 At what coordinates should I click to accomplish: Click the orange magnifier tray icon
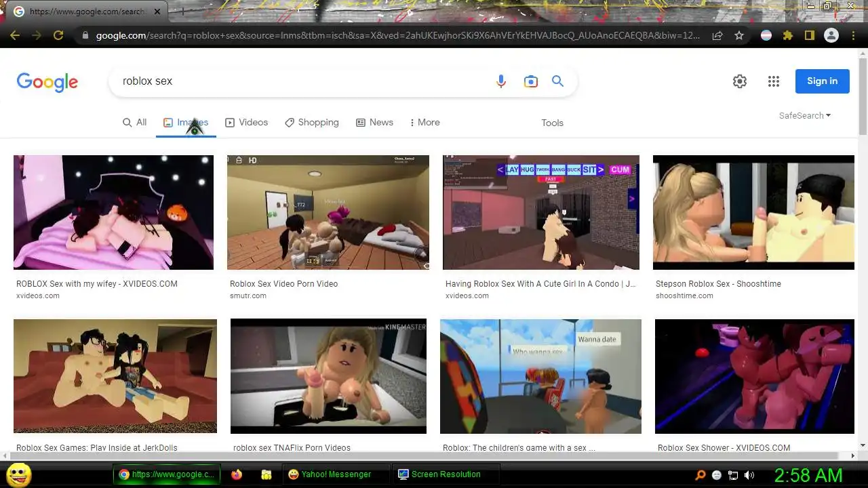(x=701, y=475)
